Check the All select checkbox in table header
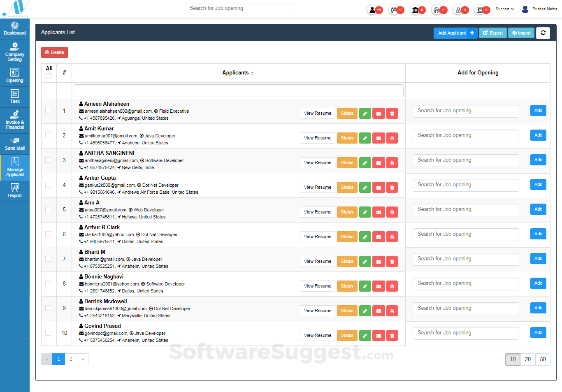Viewport: 562px width, 392px height. point(49,76)
